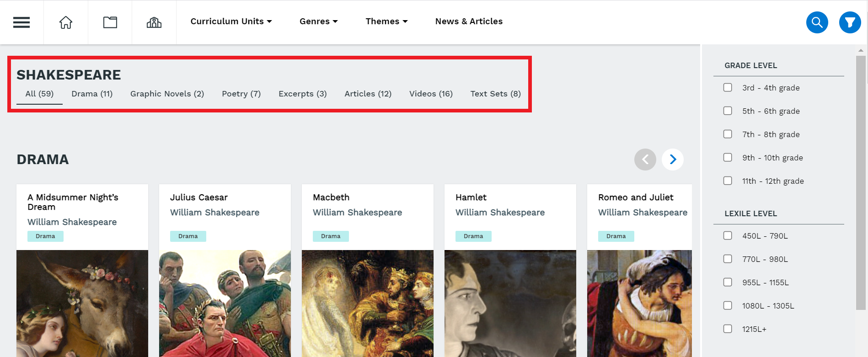Viewport: 868px width, 357px height.
Task: Expand the Curriculum Units dropdown
Action: pyautogui.click(x=231, y=21)
